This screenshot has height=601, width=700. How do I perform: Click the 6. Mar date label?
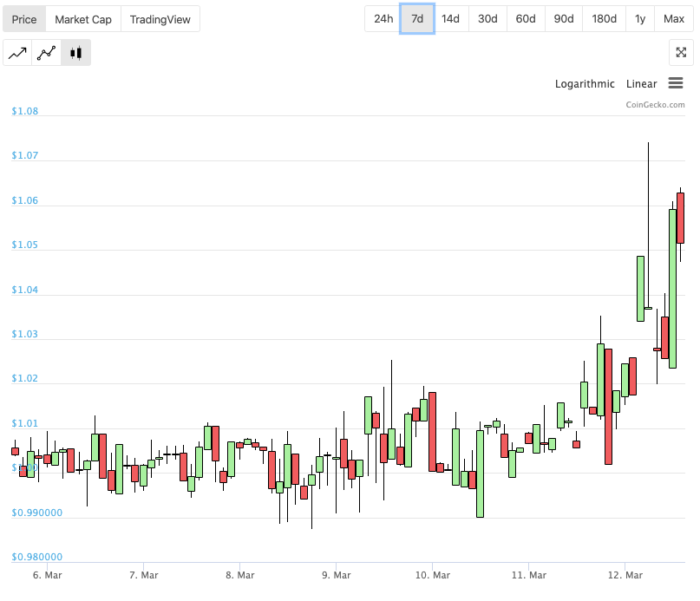click(48, 575)
